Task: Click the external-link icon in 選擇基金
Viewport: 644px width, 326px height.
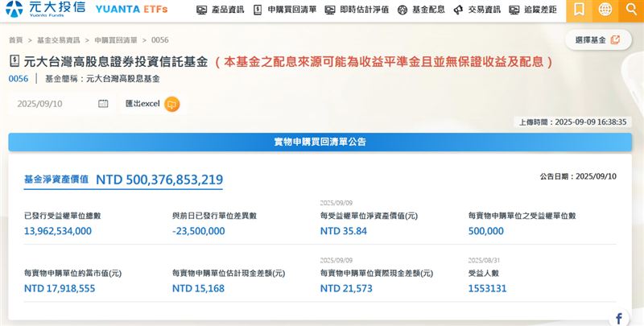Action: (x=615, y=39)
